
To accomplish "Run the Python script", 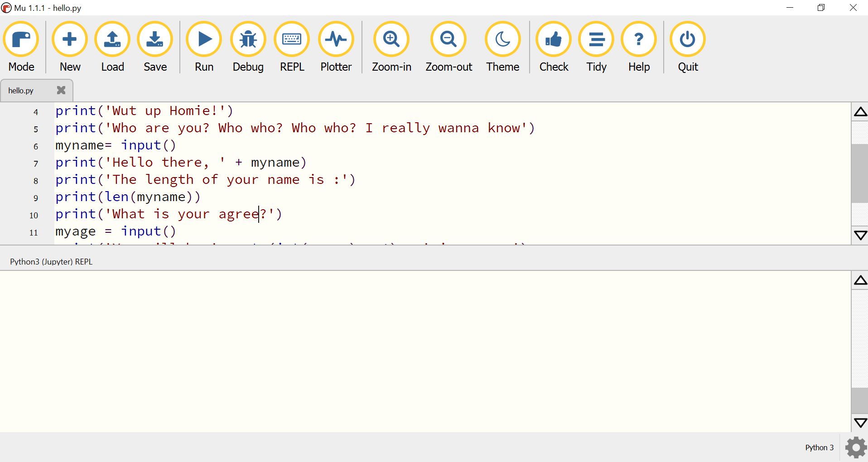I will coord(204,47).
